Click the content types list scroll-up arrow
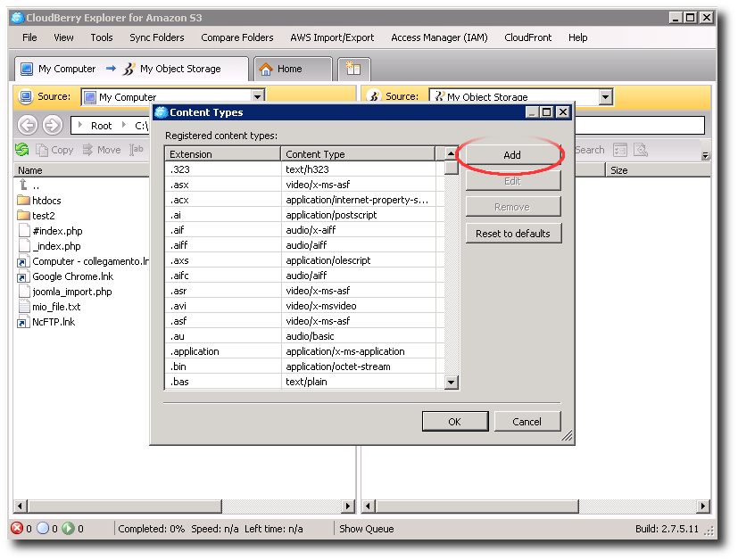The width and height of the screenshot is (738, 560). pos(451,153)
